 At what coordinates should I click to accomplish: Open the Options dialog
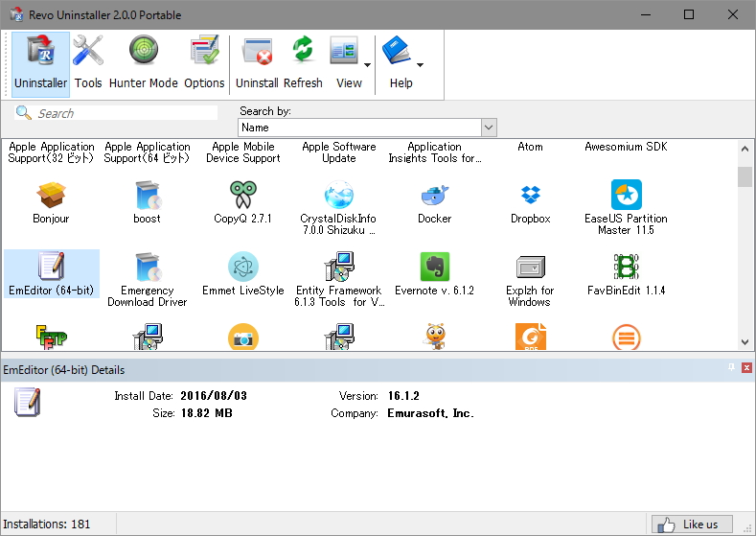point(204,63)
